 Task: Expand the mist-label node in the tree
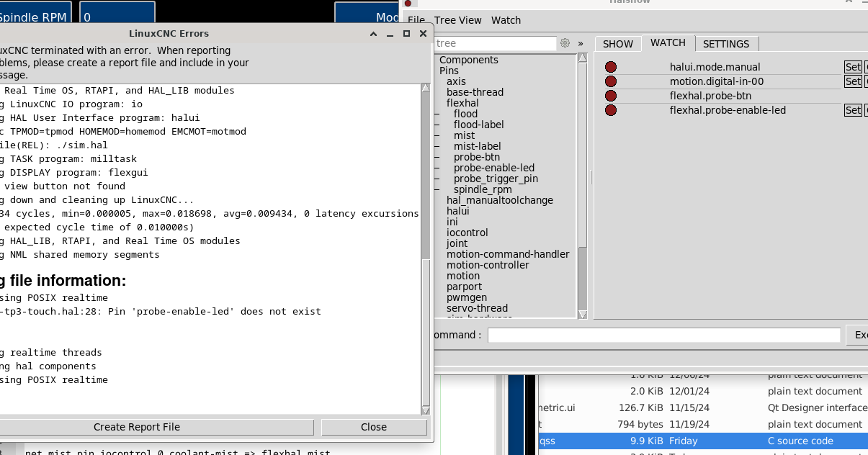[437, 146]
